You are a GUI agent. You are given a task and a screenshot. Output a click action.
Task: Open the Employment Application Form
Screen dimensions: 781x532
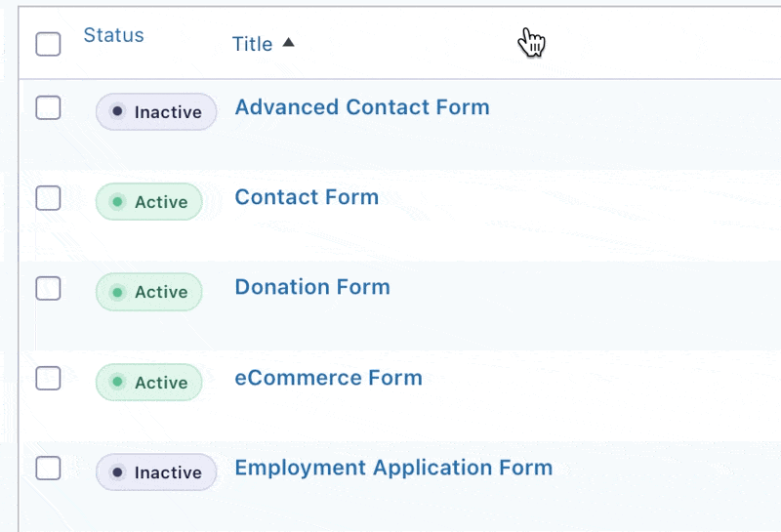[x=393, y=468]
